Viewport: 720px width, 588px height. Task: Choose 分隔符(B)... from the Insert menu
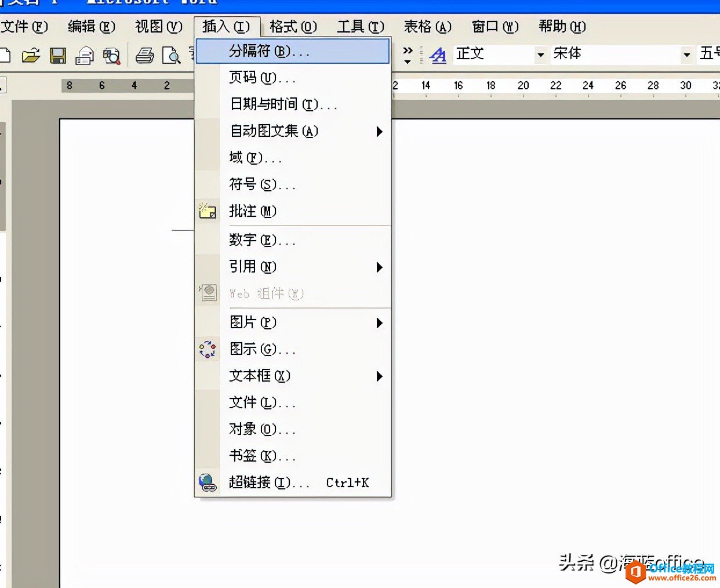[293, 51]
